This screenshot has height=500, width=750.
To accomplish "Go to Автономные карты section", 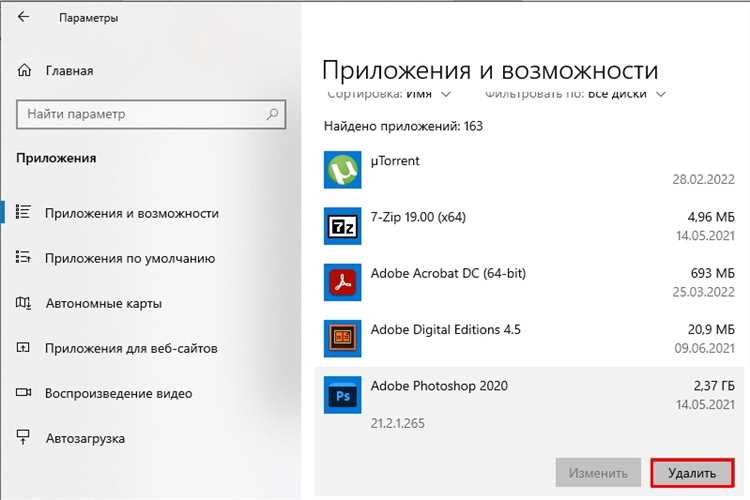I will [x=104, y=303].
